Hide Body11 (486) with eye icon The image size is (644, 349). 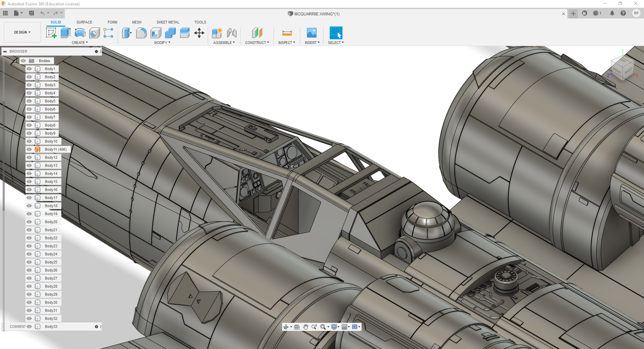click(x=29, y=149)
